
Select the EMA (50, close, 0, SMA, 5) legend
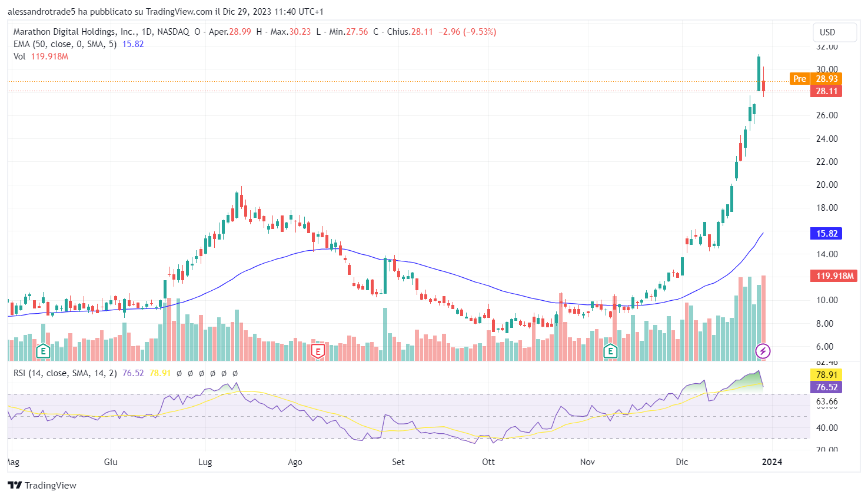pos(65,44)
